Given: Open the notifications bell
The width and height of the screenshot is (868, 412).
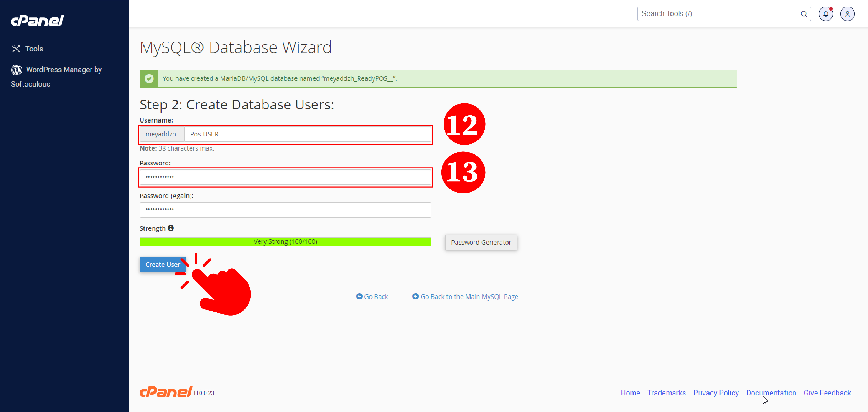Looking at the screenshot, I should [826, 14].
